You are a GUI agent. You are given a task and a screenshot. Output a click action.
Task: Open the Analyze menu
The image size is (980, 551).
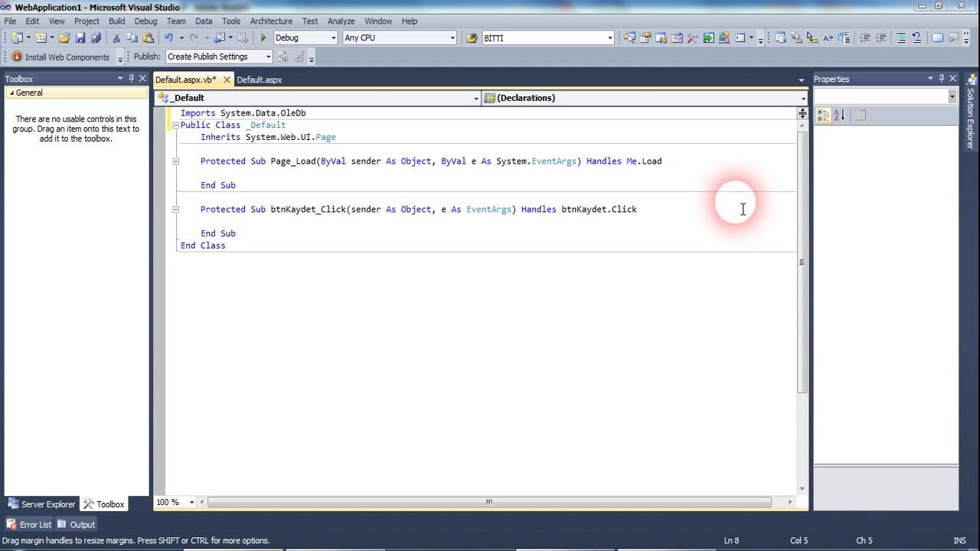point(341,21)
